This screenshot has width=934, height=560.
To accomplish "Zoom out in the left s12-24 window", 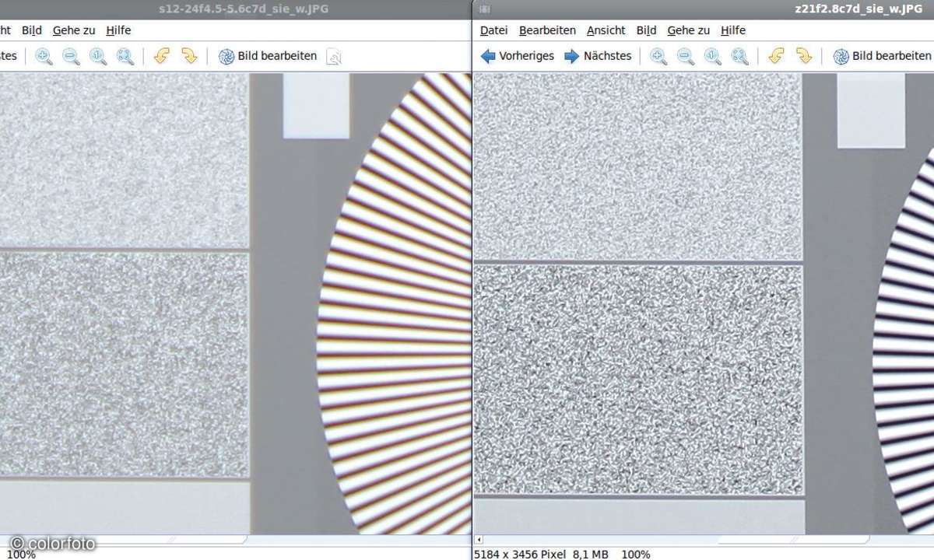I will point(71,56).
